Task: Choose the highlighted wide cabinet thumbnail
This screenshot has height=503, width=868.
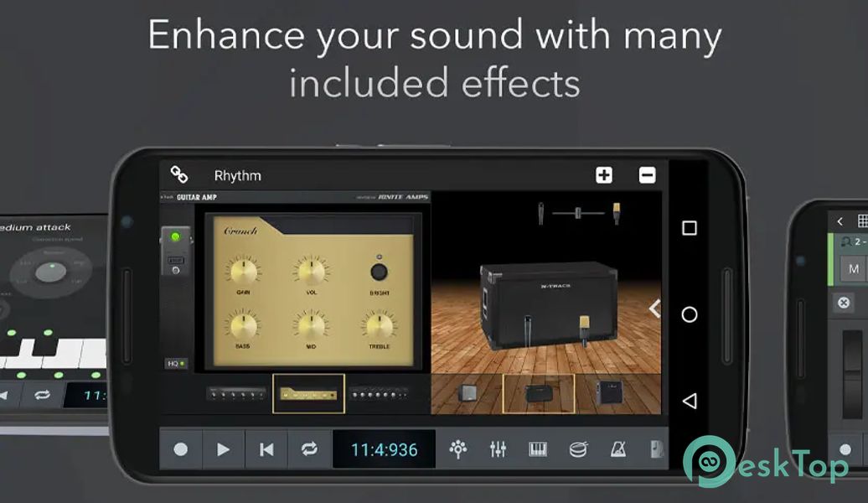Action: [x=538, y=394]
